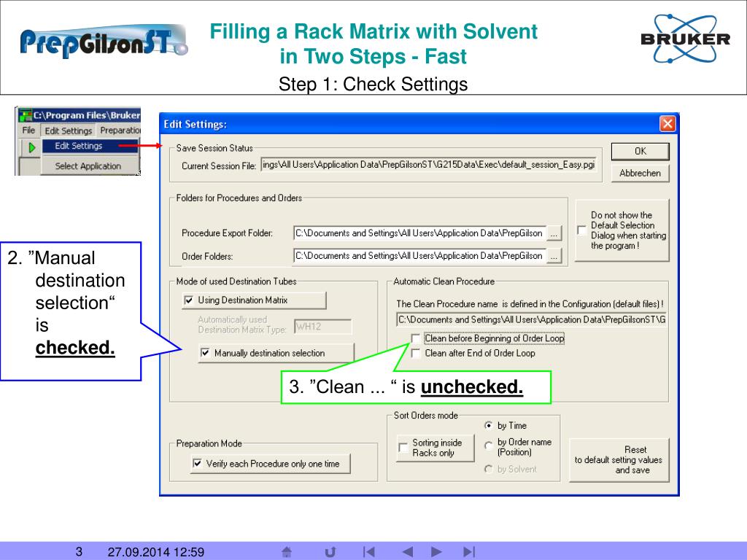This screenshot has height=560, width=747.
Task: Go to next slide arrow
Action: click(x=436, y=552)
